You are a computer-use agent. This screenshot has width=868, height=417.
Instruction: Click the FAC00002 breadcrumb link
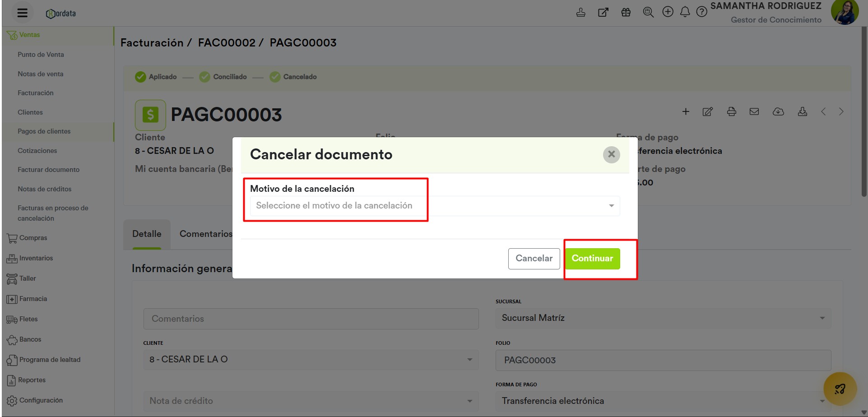point(227,43)
